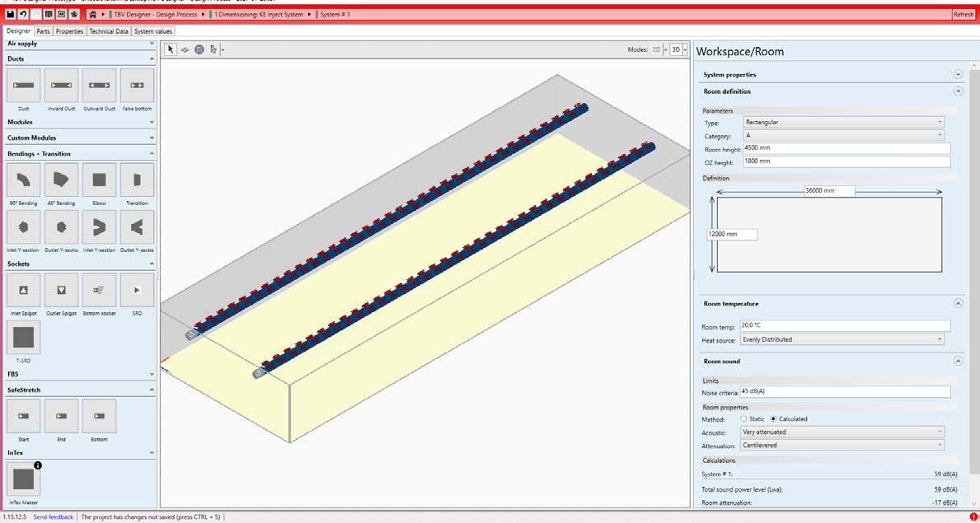Collapse the Room sound section
This screenshot has height=523, width=980.
coord(958,362)
